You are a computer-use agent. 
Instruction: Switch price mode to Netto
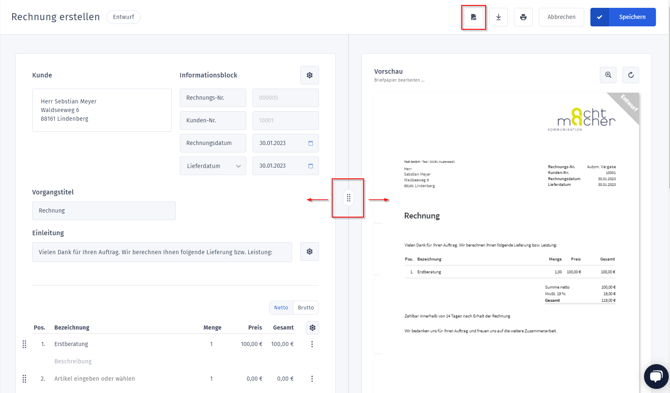[x=281, y=308]
